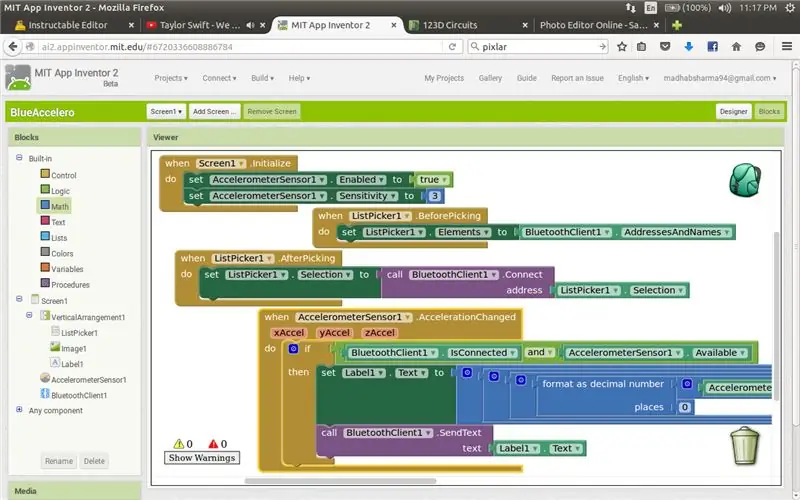Collapse VerticalArrangement1 tree node
The width and height of the screenshot is (800, 500).
30,315
